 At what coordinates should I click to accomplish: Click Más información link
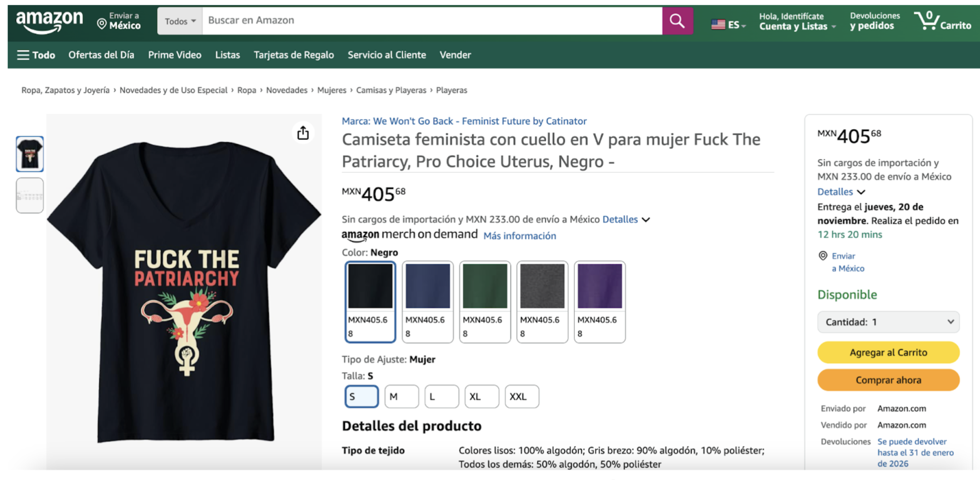(520, 236)
